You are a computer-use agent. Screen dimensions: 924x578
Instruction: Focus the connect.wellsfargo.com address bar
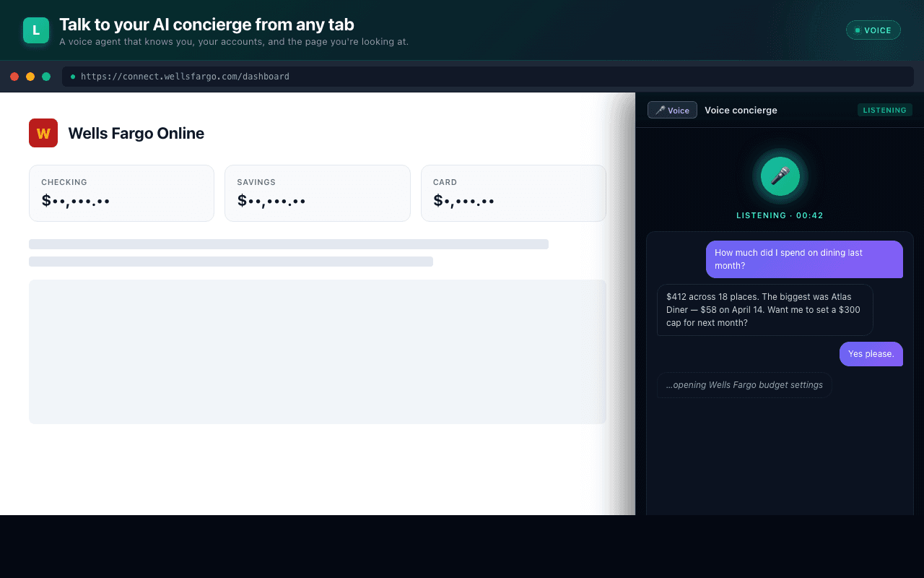click(488, 77)
